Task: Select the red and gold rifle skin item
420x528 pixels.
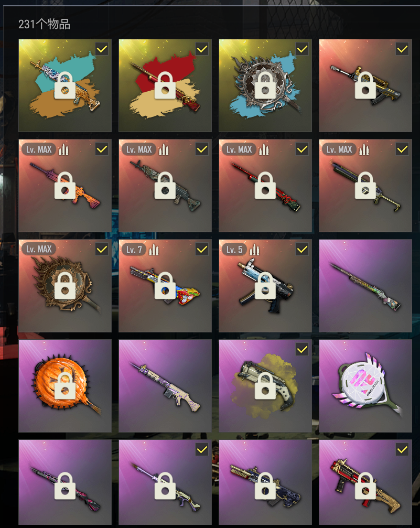Action: pos(165,85)
